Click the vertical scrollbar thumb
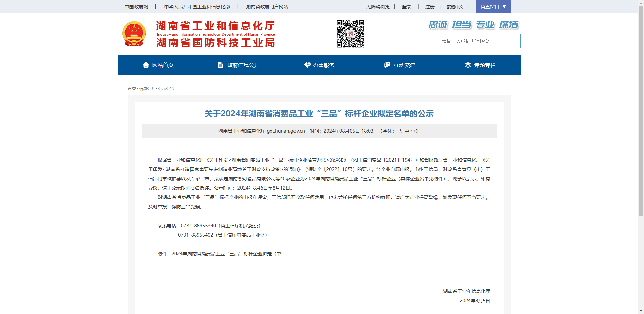 pos(641,111)
